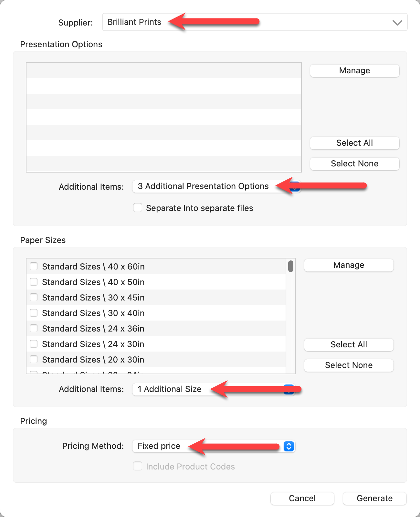
Task: Tick Standard Sizes 30 x 45in box
Action: [34, 298]
